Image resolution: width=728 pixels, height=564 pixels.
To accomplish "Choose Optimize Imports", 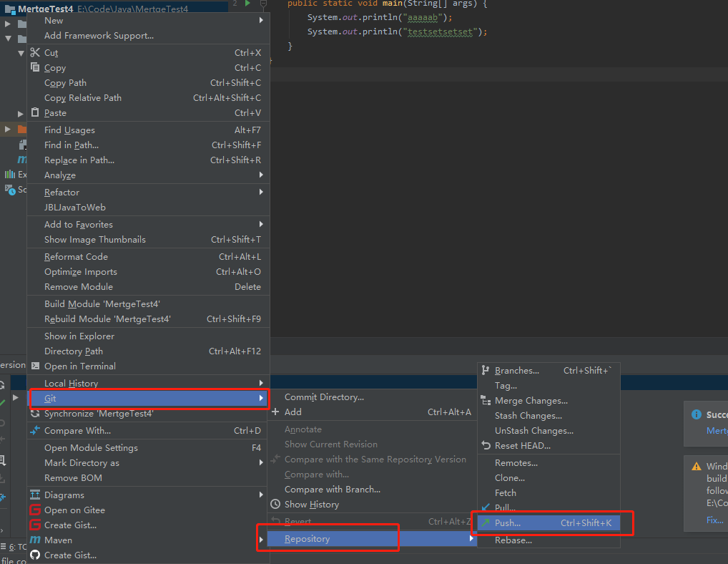I will (149, 272).
